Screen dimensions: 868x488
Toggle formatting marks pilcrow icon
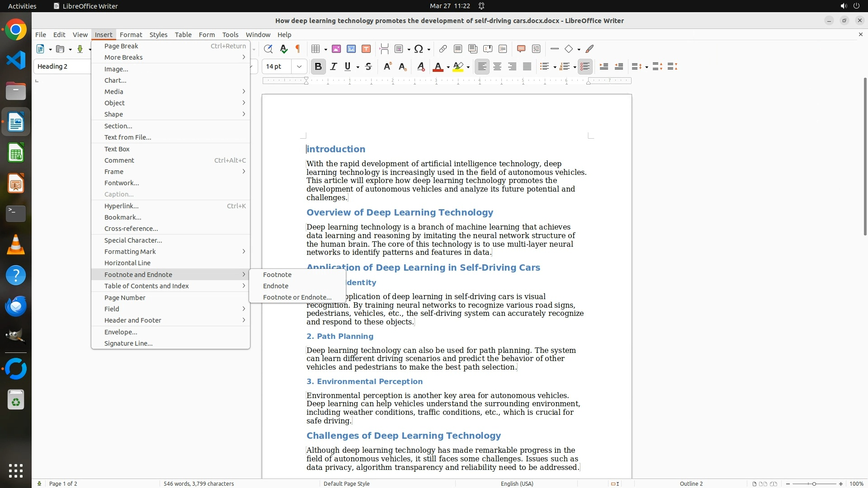click(298, 49)
